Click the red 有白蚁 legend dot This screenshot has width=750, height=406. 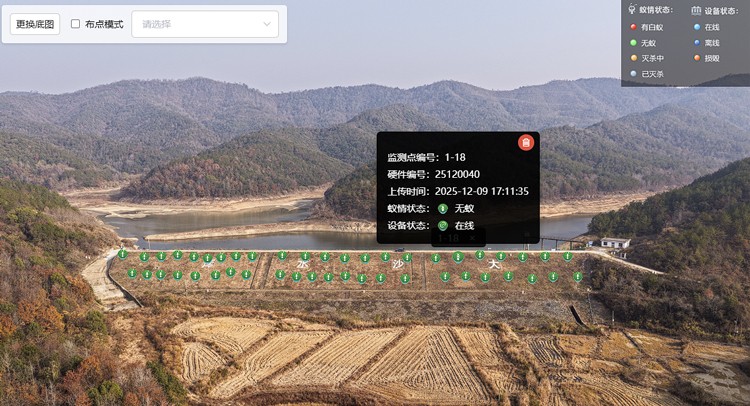click(633, 28)
